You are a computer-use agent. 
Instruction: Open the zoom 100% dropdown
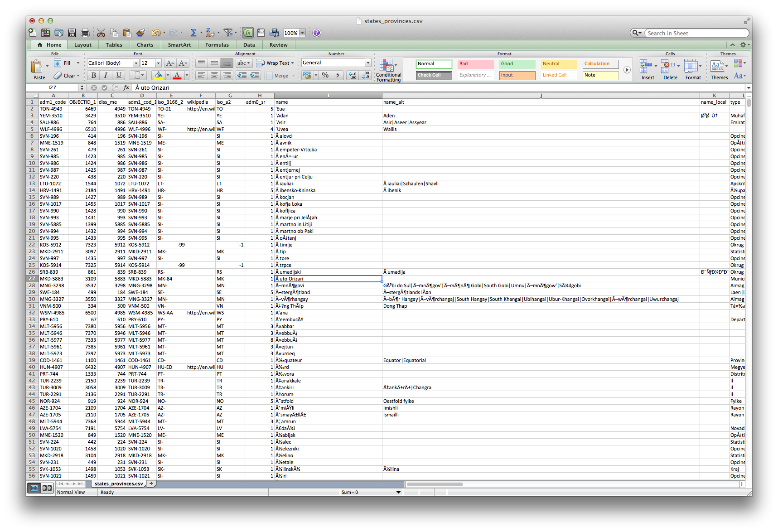302,33
